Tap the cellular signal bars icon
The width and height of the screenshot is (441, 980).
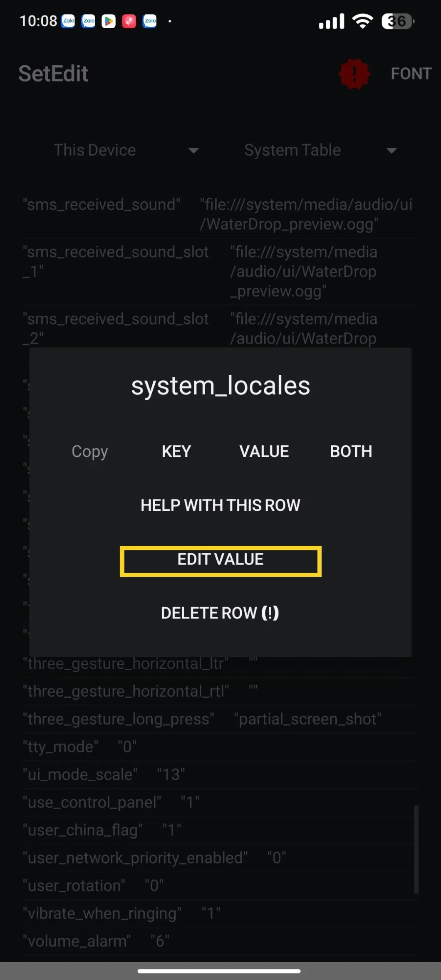point(332,21)
